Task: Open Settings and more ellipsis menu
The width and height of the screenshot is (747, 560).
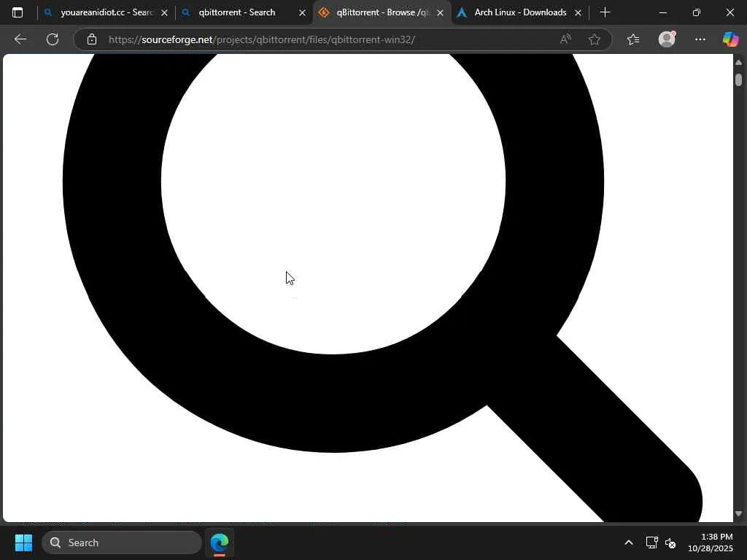Action: coord(700,39)
